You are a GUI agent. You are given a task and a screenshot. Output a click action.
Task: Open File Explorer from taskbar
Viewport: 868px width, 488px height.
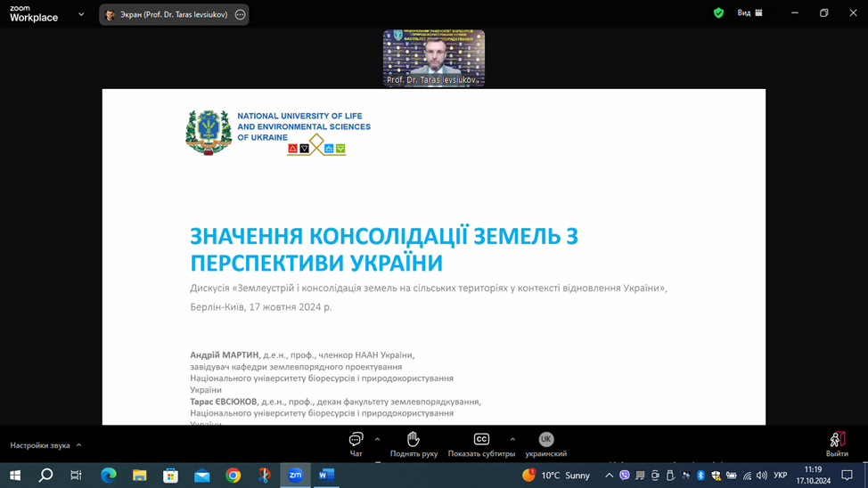click(140, 476)
